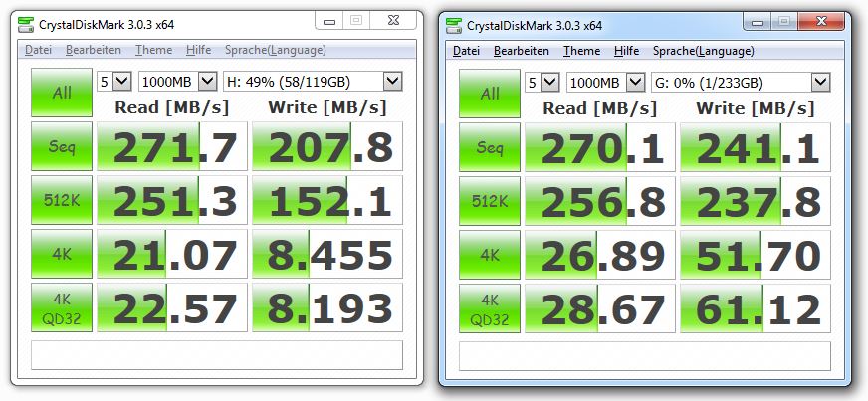868x401 pixels.
Task: Run 512K test in right window
Action: (x=490, y=201)
